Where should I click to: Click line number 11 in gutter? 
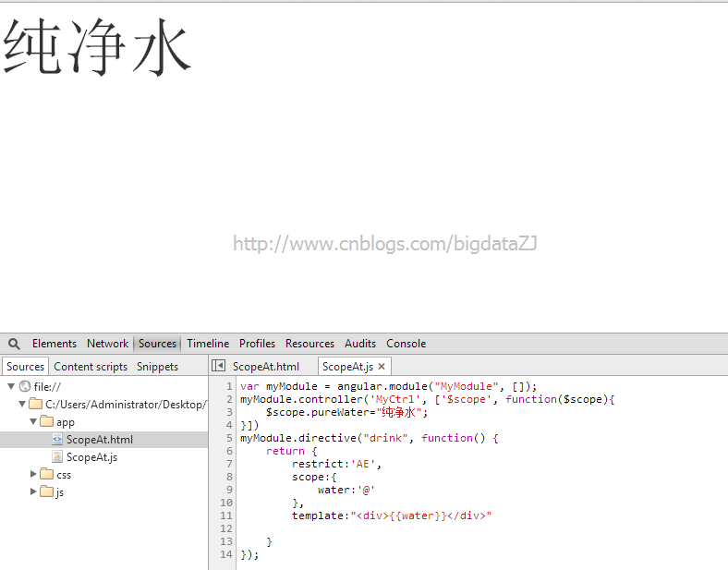click(x=226, y=515)
